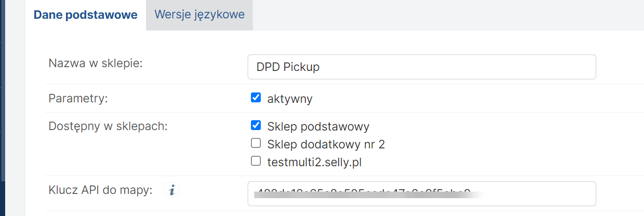Image resolution: width=644 pixels, height=216 pixels.
Task: Click the testmulti2.selly.pl label text
Action: [x=314, y=162]
